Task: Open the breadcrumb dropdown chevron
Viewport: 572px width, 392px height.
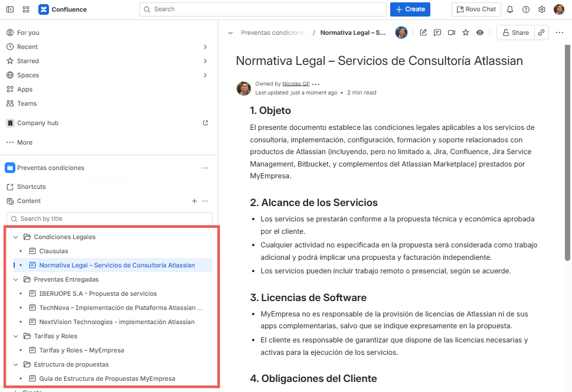Action: tap(230, 33)
